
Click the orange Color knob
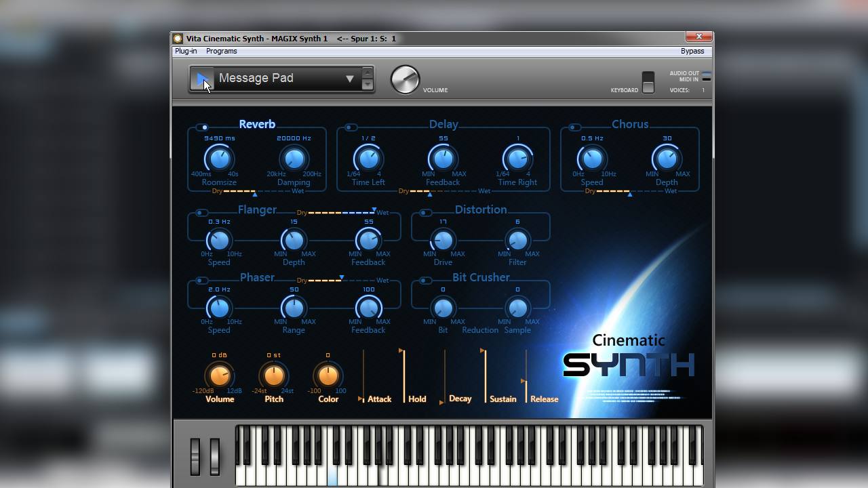[328, 375]
